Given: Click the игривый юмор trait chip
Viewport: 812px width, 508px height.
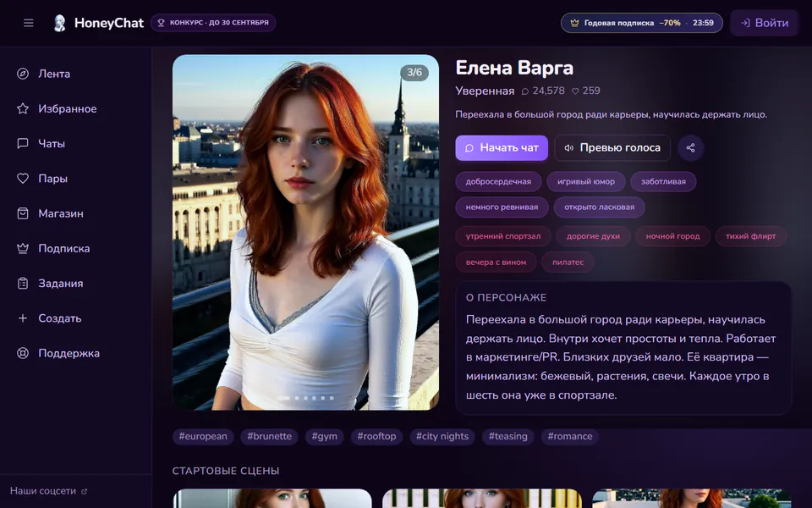Looking at the screenshot, I should (585, 181).
